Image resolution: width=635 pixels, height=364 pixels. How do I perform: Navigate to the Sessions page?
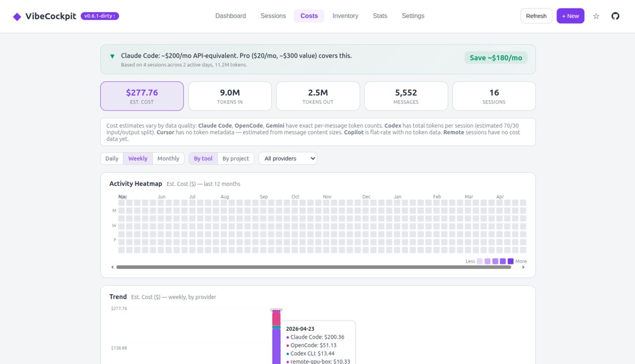(x=273, y=16)
